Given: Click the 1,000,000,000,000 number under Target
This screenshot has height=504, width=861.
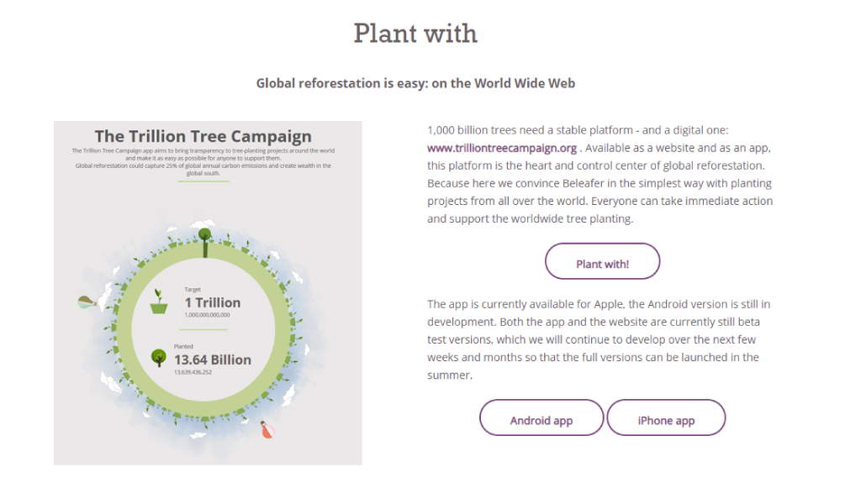Looking at the screenshot, I should point(207,315).
